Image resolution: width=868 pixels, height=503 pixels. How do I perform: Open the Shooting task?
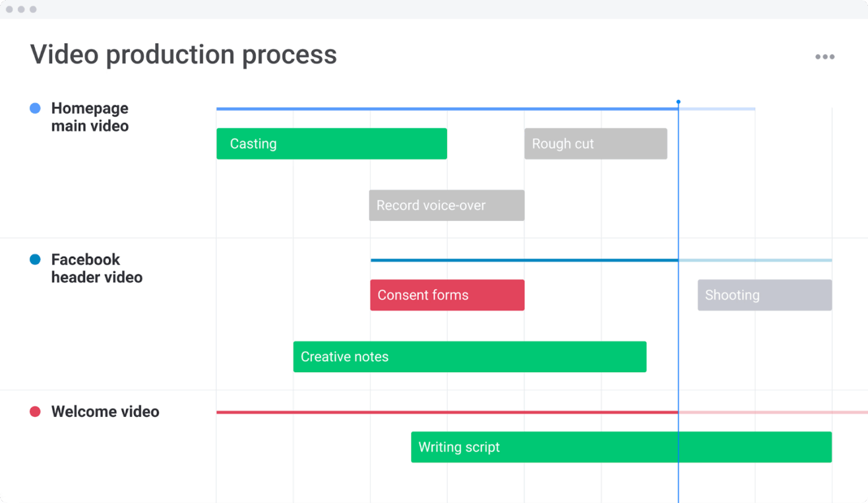click(764, 295)
